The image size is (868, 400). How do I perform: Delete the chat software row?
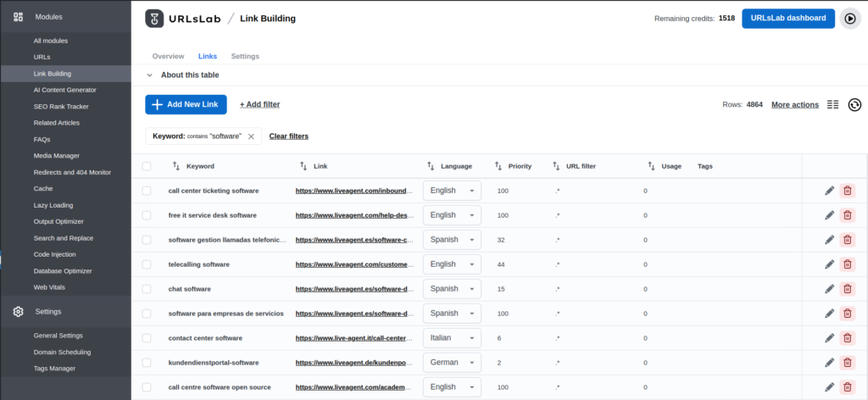(847, 289)
